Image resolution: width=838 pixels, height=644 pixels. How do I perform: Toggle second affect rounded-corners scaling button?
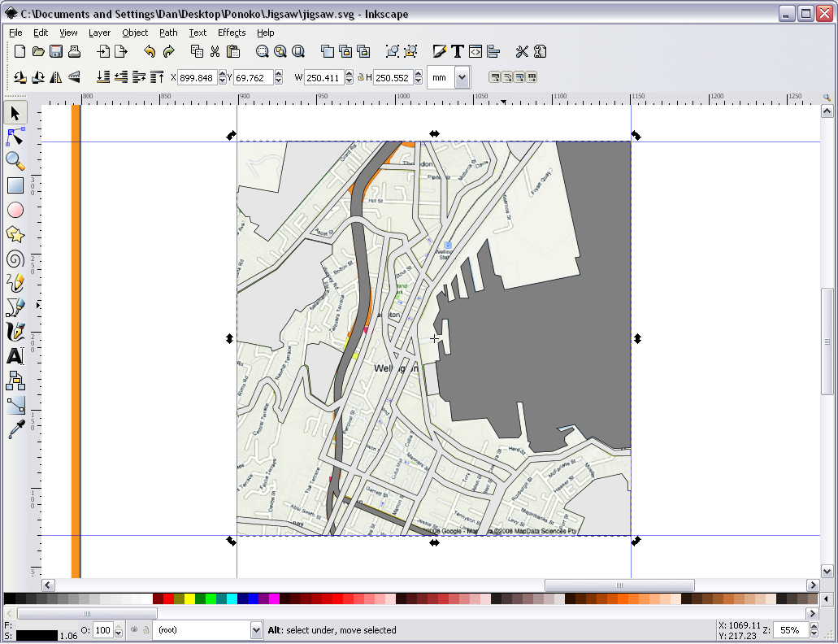pos(507,77)
